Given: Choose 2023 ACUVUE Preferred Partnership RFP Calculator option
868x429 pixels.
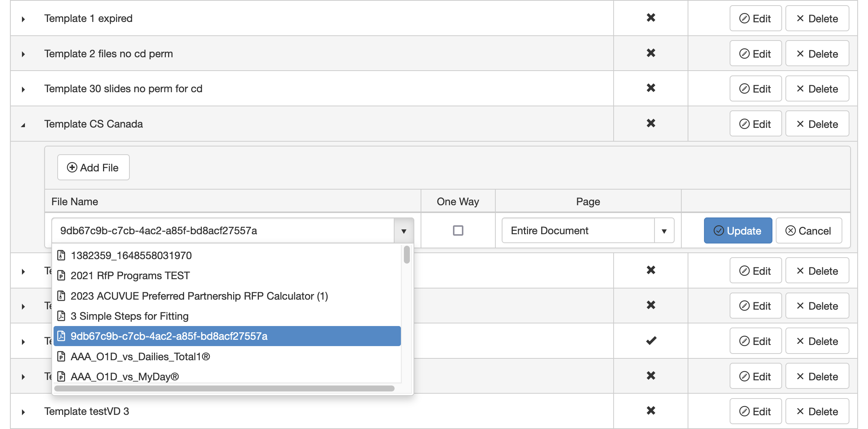Looking at the screenshot, I should (199, 296).
